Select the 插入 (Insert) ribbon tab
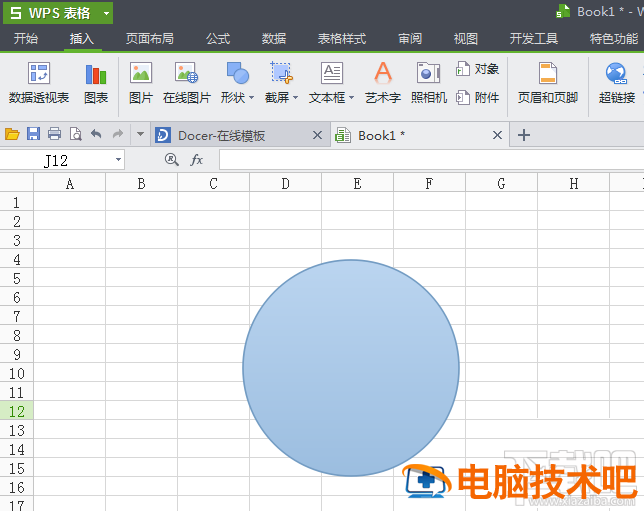Viewport: 644px width, 511px height. click(82, 39)
